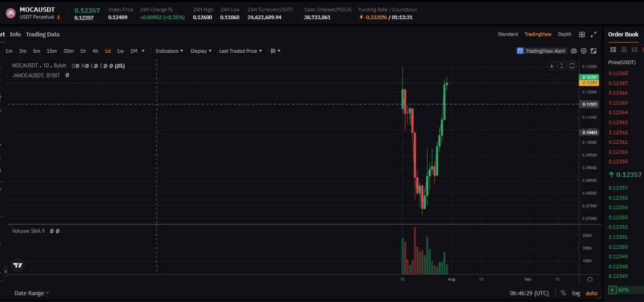Click the last price 0.12357 in order book
The image size is (644, 302).
point(625,174)
